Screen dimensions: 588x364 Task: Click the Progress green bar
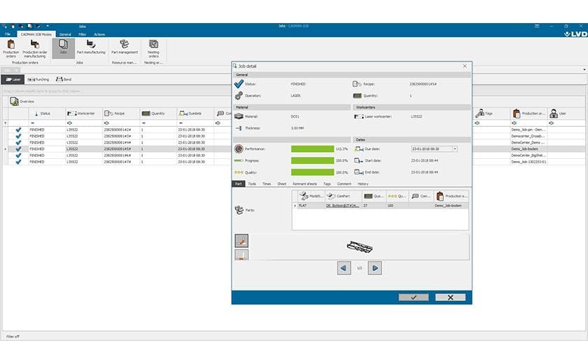point(312,160)
